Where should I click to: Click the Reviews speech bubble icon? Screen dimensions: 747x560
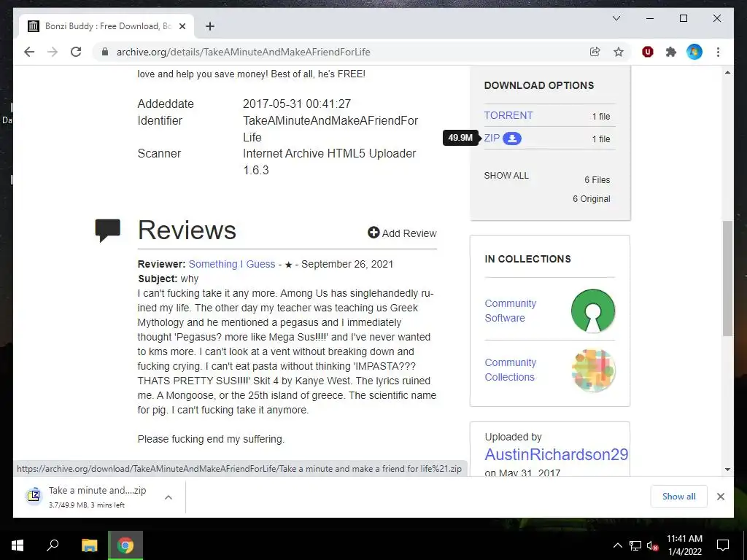[108, 230]
